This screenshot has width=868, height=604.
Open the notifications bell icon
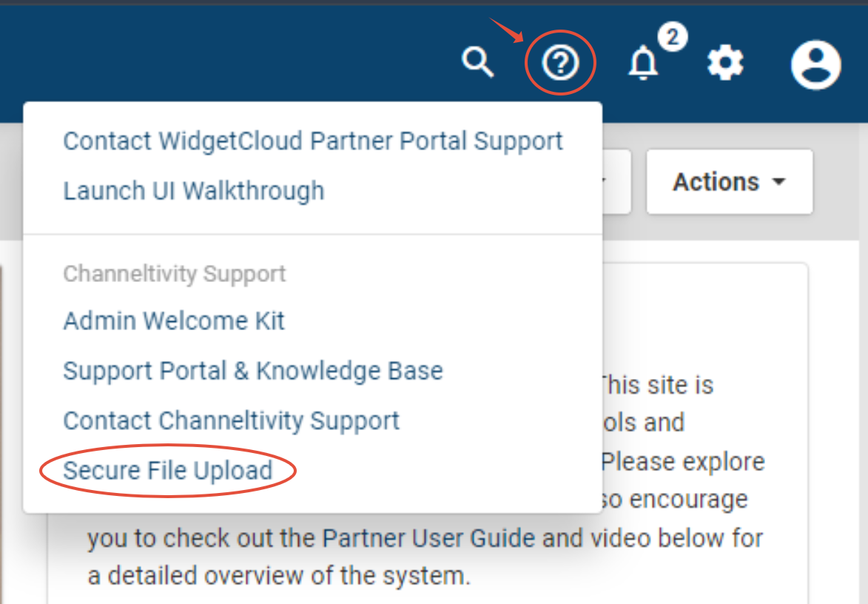click(643, 63)
